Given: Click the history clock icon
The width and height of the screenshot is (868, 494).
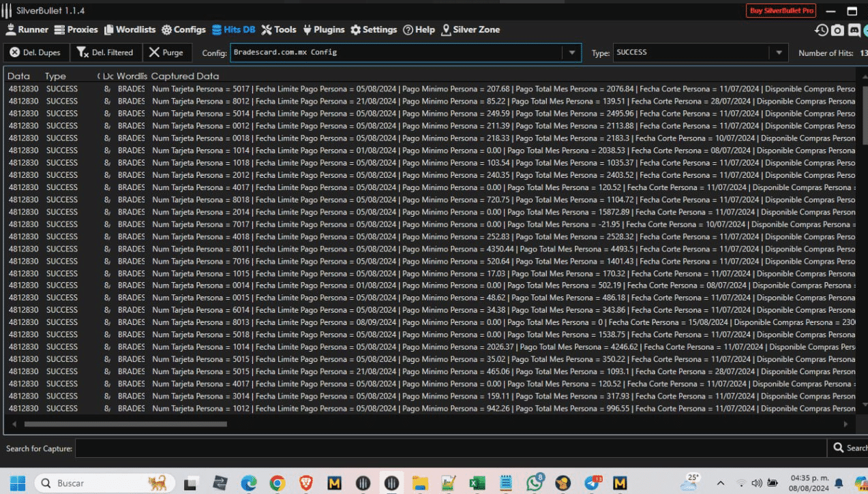Looking at the screenshot, I should pyautogui.click(x=821, y=30).
